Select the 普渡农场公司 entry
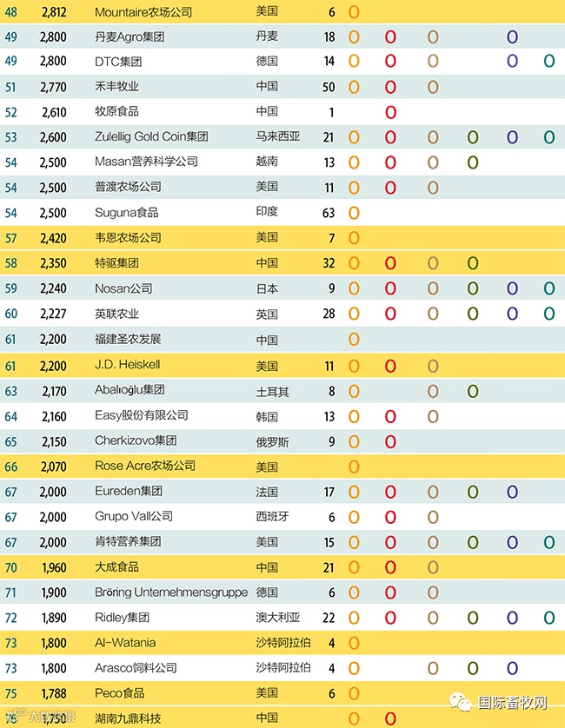Viewport: 565px width, 728px height. click(x=128, y=187)
